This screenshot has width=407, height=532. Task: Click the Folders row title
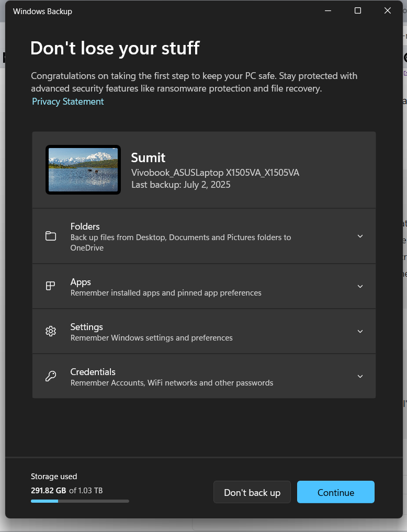click(85, 227)
